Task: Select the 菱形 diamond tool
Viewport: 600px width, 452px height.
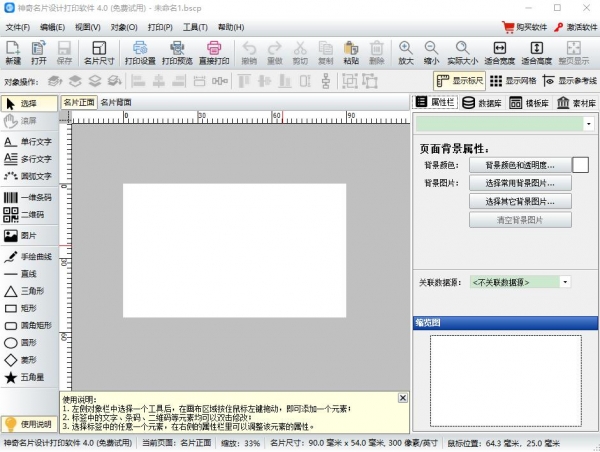Action: point(29,360)
